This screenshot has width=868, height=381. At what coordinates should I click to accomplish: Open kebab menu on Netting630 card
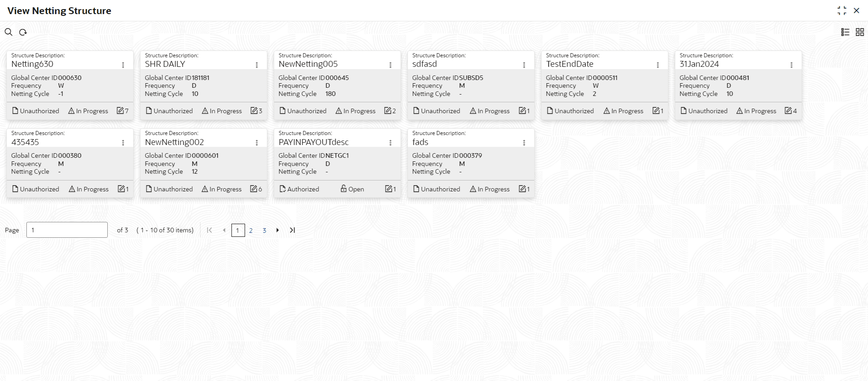123,65
